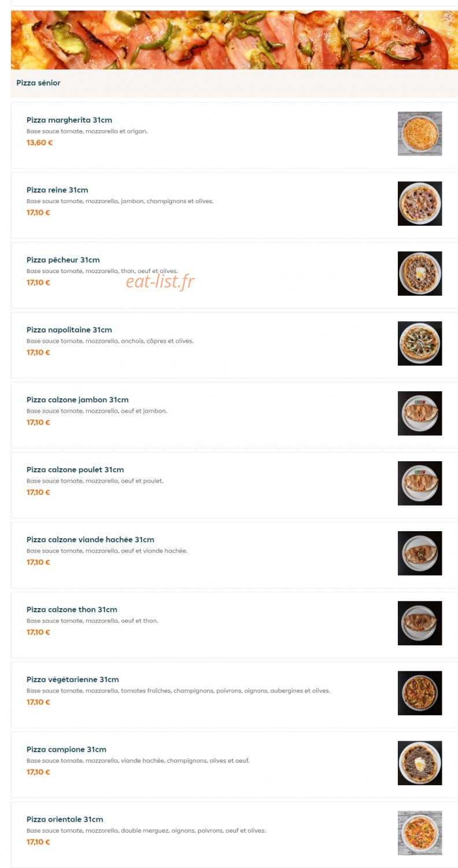Open the Pizza orientale 31cm thumbnail
The width and height of the screenshot is (458, 868).
click(419, 833)
